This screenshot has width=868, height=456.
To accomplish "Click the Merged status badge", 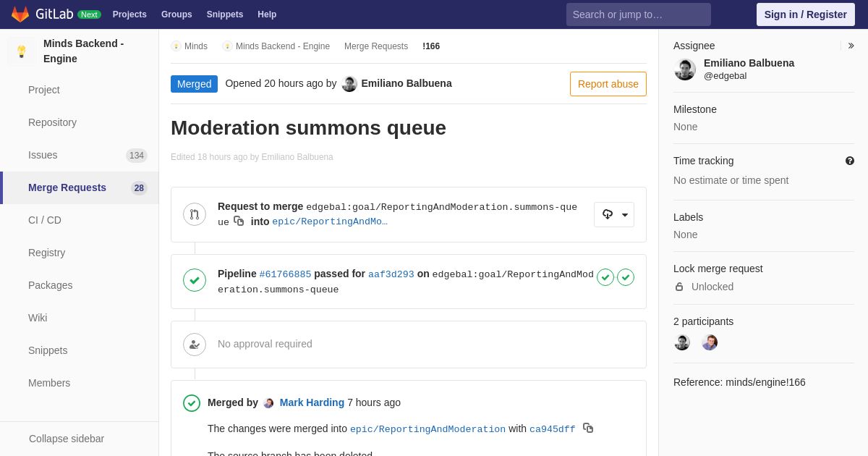I will (194, 84).
